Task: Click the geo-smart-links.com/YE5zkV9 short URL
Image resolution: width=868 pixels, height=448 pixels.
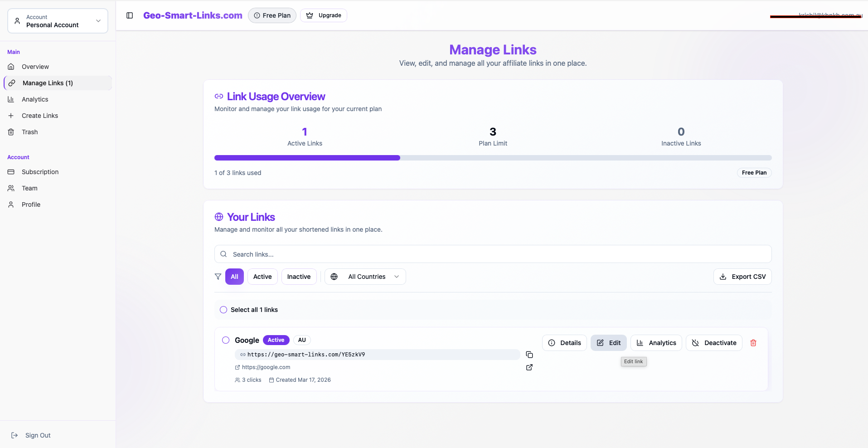Action: click(x=306, y=355)
